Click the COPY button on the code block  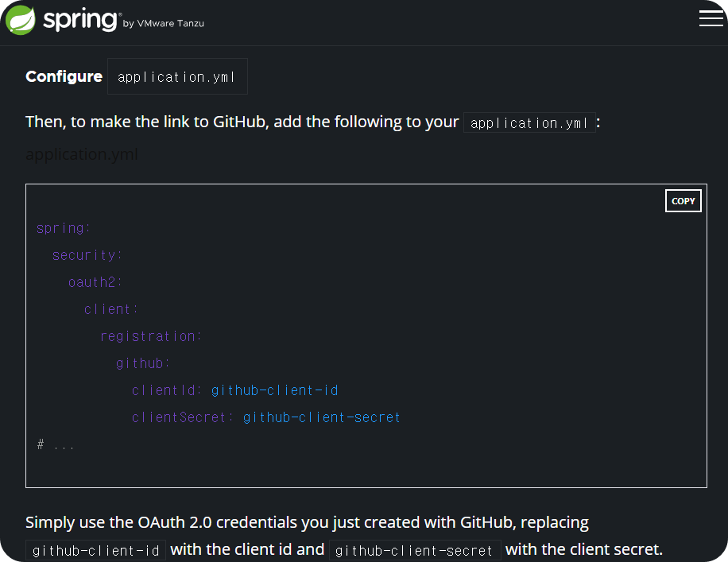pos(683,200)
